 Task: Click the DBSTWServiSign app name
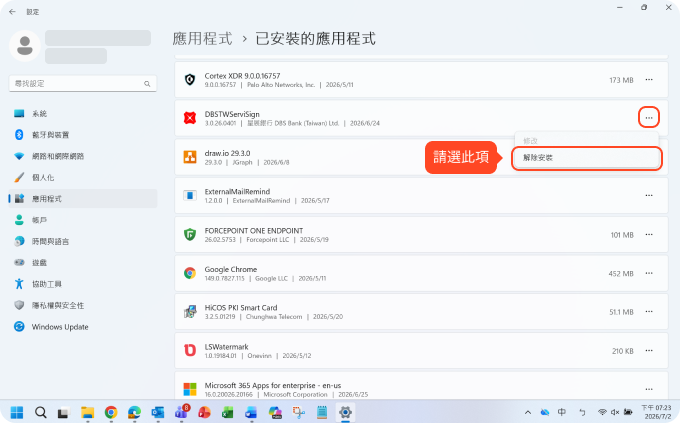[232, 114]
